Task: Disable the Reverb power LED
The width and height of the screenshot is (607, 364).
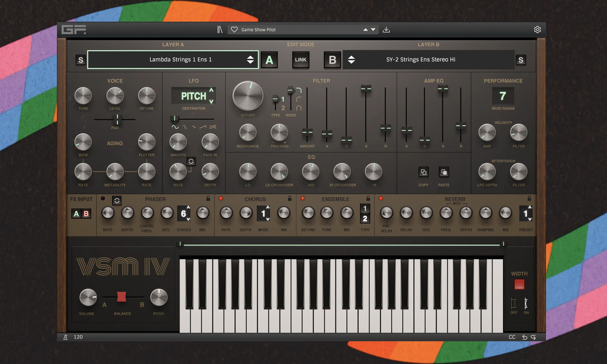Action: click(x=381, y=198)
